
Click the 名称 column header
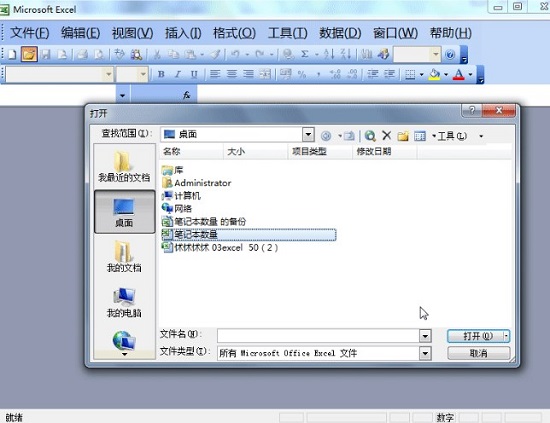[192, 152]
